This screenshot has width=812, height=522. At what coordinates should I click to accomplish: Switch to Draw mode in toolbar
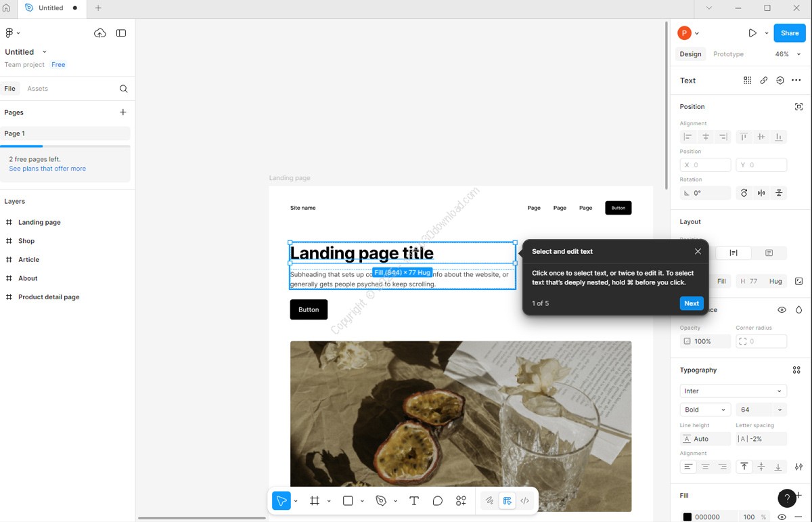pyautogui.click(x=489, y=501)
